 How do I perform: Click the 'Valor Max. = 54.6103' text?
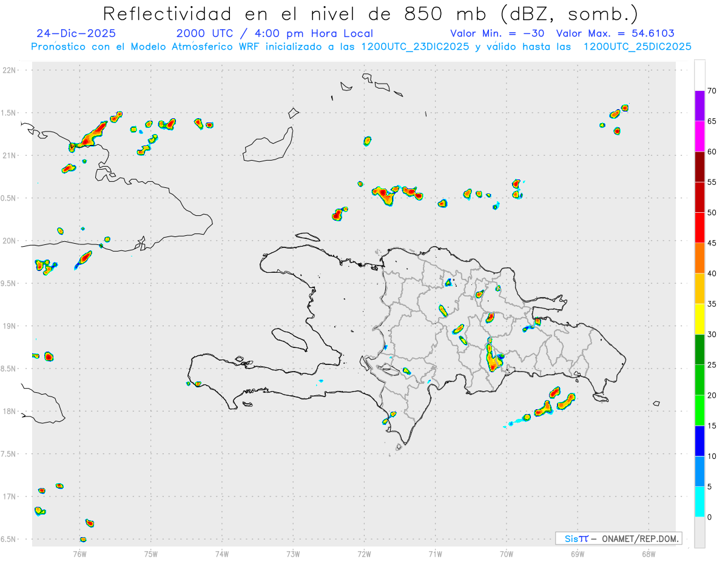[615, 33]
